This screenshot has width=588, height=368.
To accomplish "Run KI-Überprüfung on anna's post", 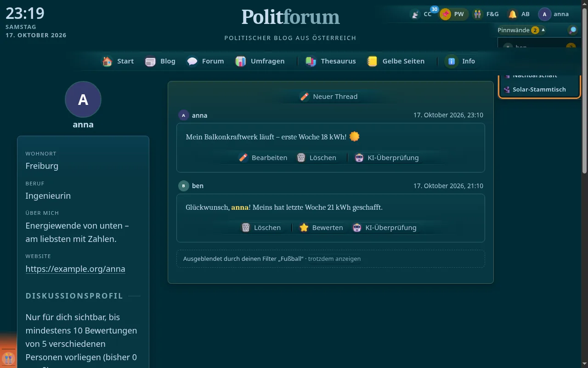I will pos(388,157).
